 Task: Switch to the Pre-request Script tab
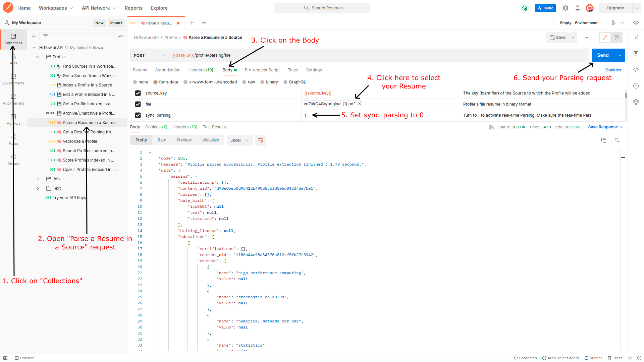click(x=262, y=70)
